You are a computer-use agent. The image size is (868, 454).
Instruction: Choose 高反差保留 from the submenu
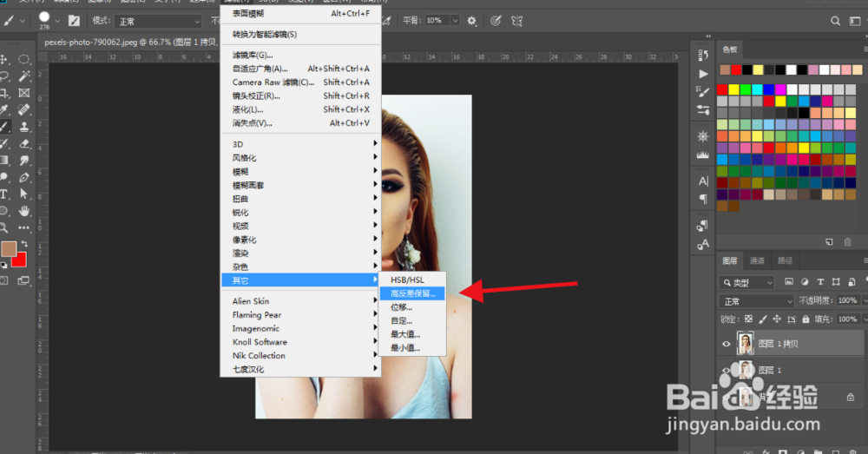(412, 293)
